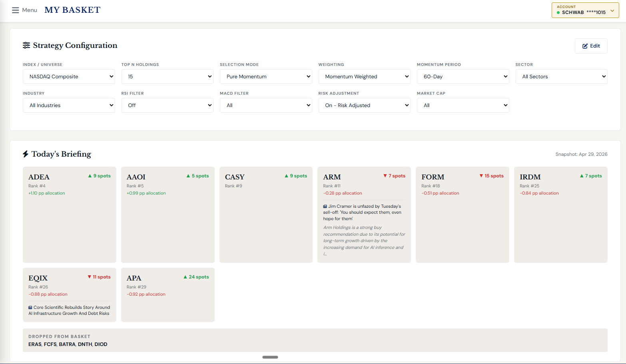Click the lightning bolt icon beside Today's Briefing

(x=26, y=154)
